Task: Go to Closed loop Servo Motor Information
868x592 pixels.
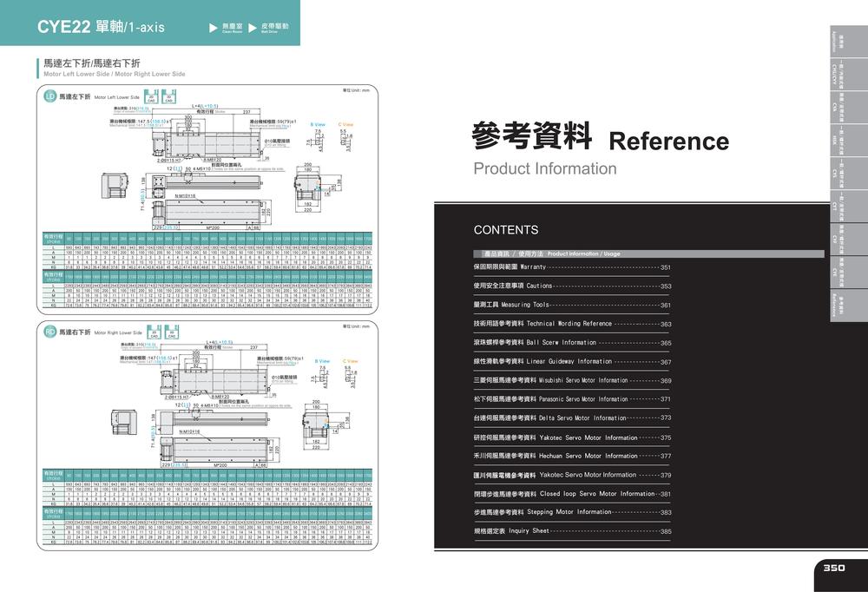Action: click(572, 493)
